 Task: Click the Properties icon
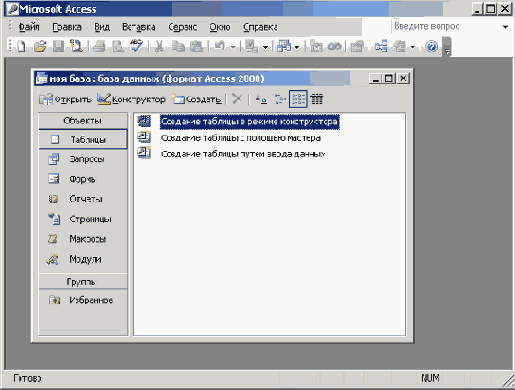357,46
